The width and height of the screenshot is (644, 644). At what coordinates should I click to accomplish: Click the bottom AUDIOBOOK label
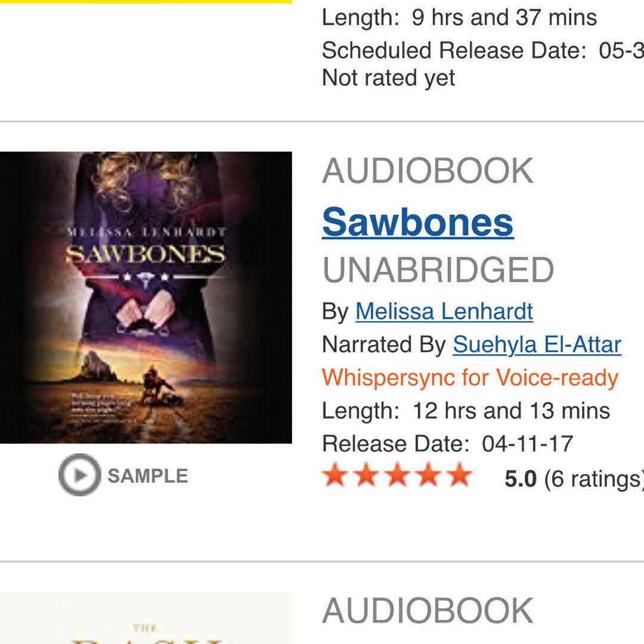tap(428, 611)
